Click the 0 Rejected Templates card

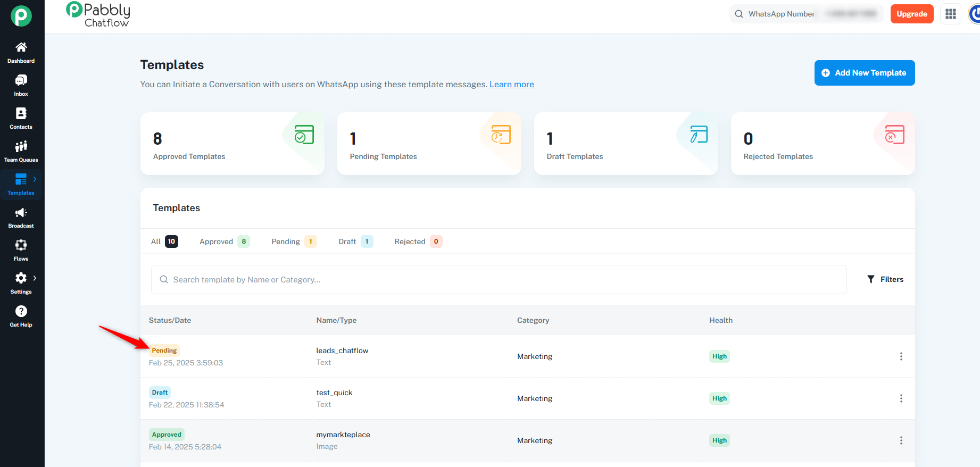tap(823, 144)
